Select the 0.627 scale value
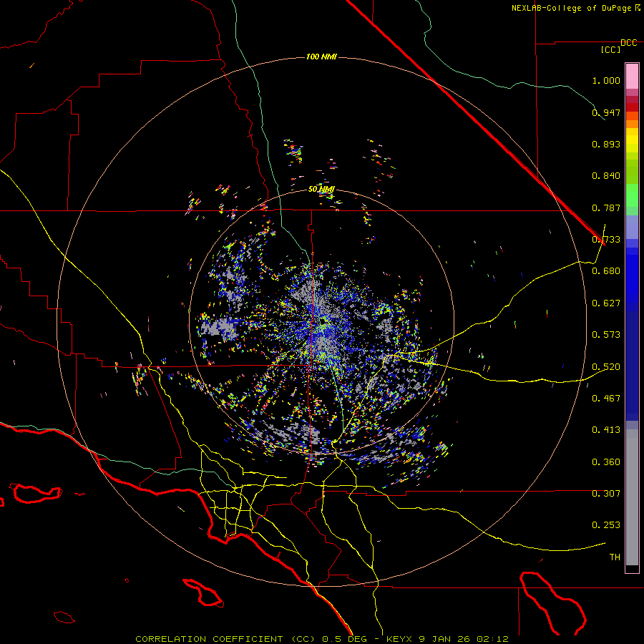 tap(606, 303)
